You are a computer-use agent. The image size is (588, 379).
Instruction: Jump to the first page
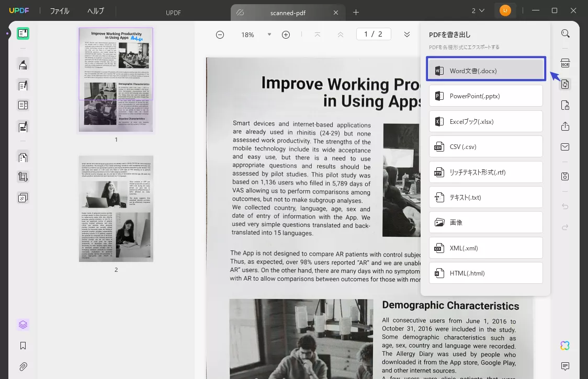pos(317,35)
